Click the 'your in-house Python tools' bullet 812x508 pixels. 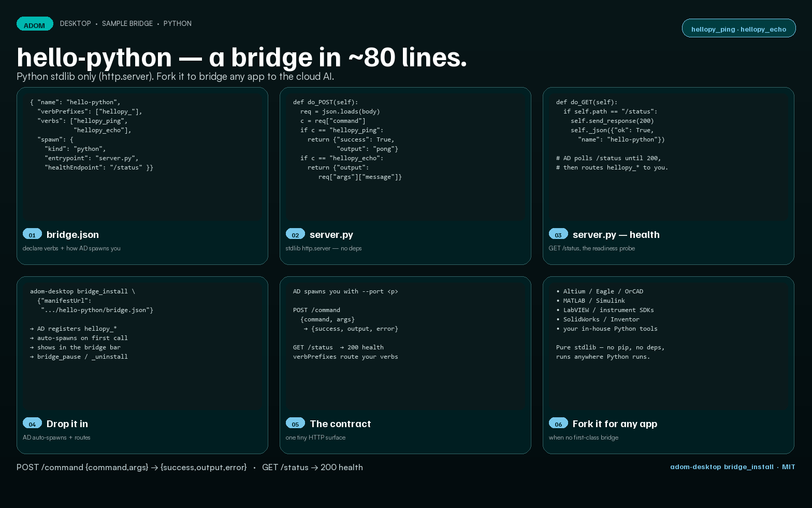point(607,329)
